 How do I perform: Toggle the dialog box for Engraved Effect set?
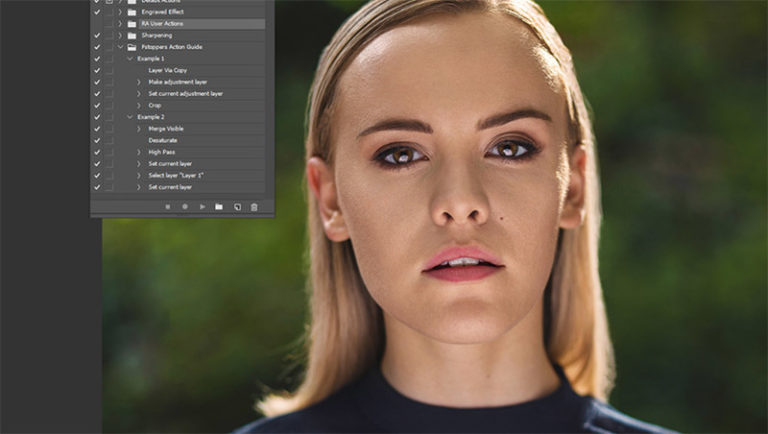[x=109, y=12]
